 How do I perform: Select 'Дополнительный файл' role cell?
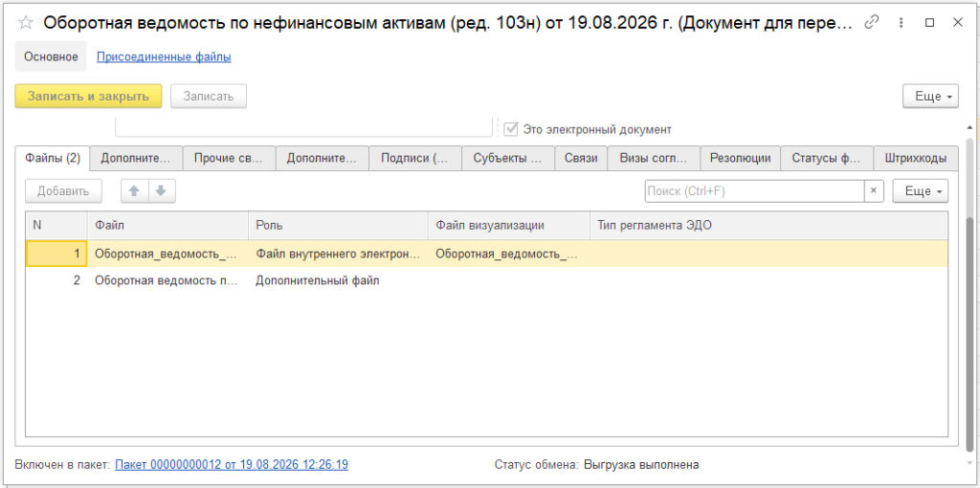point(338,280)
